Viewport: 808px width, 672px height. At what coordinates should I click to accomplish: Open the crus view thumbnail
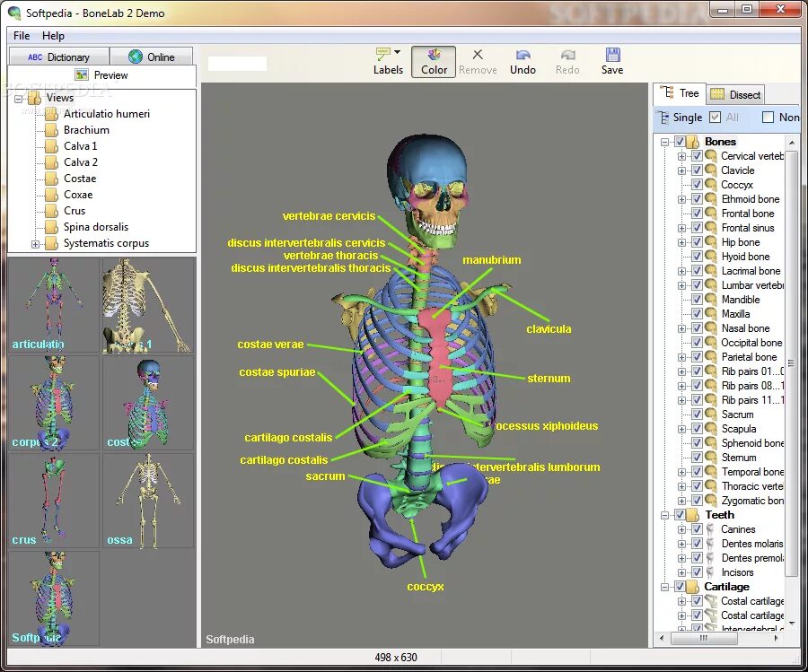click(54, 501)
